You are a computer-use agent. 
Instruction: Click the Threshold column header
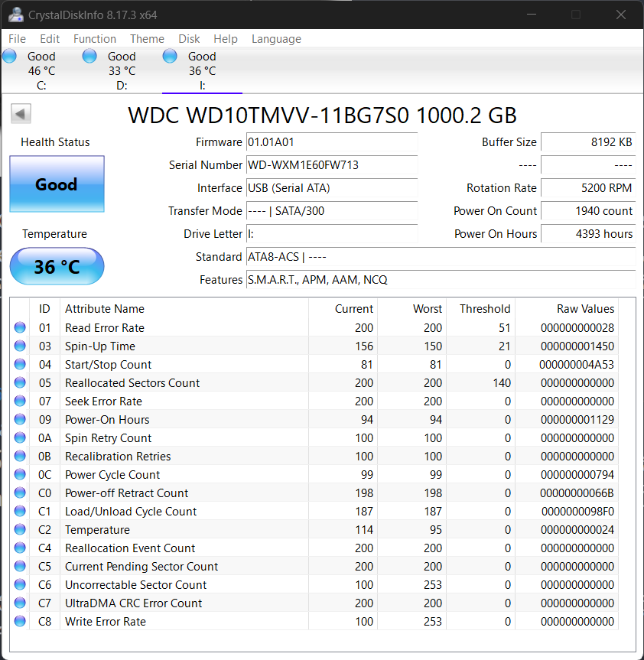[x=480, y=308]
